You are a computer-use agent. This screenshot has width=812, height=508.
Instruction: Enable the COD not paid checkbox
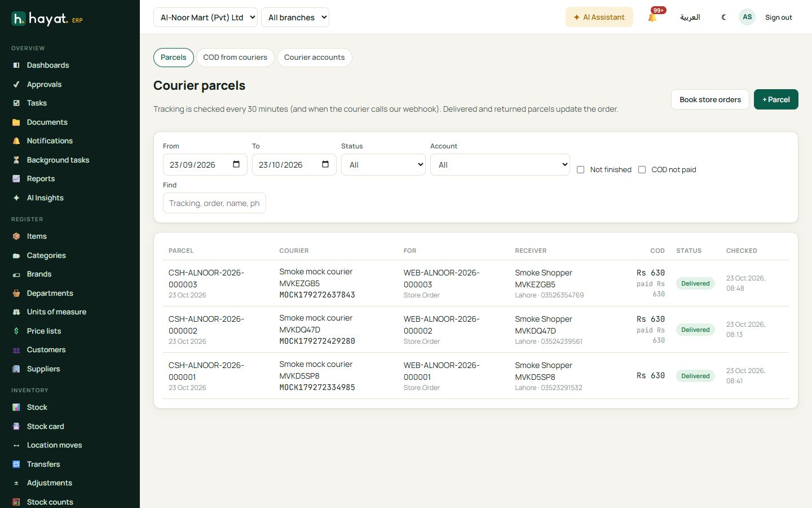click(642, 170)
